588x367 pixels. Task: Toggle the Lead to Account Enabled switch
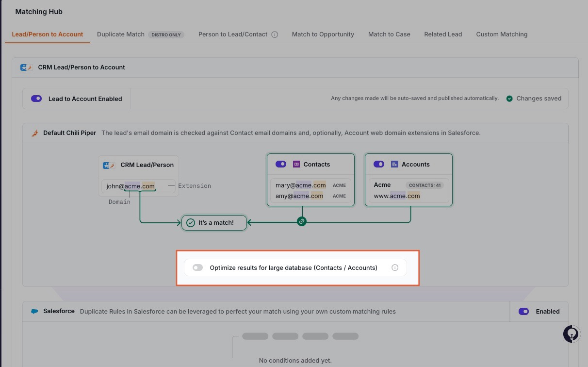[x=36, y=99]
